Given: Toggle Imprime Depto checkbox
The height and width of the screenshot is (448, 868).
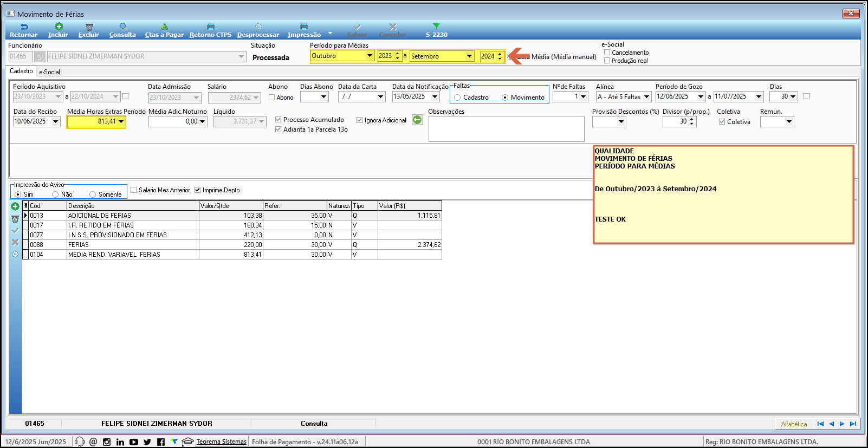Looking at the screenshot, I should click(x=198, y=190).
